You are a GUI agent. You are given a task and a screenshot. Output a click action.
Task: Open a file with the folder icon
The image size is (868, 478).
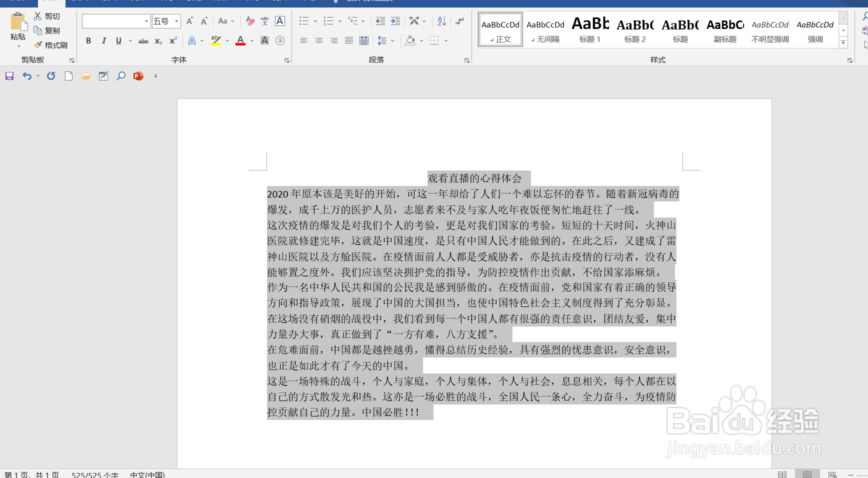point(86,76)
